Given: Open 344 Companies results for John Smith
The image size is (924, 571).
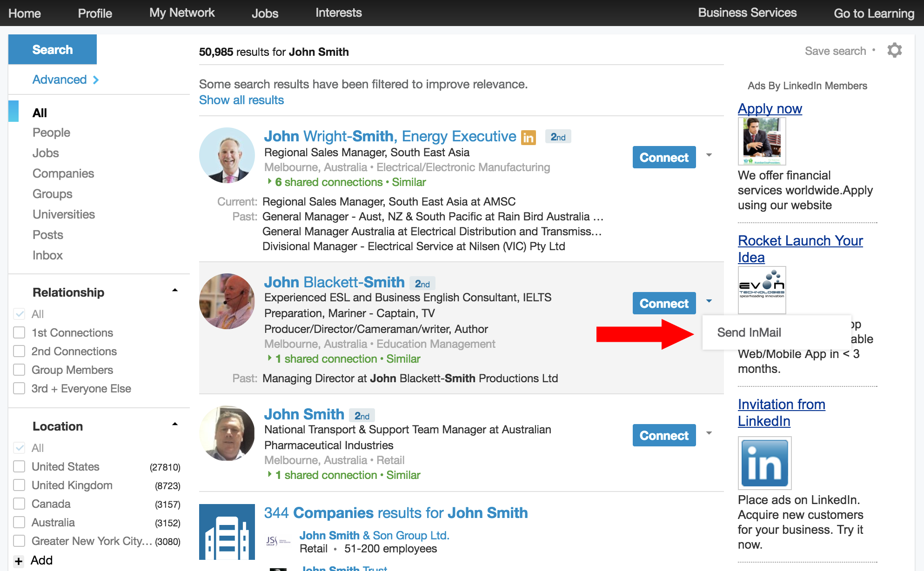Looking at the screenshot, I should (x=396, y=513).
